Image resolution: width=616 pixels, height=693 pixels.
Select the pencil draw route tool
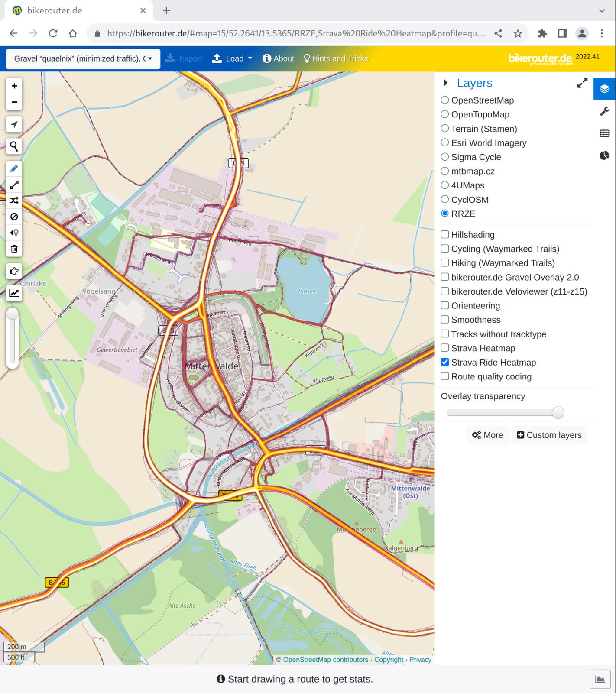(14, 169)
